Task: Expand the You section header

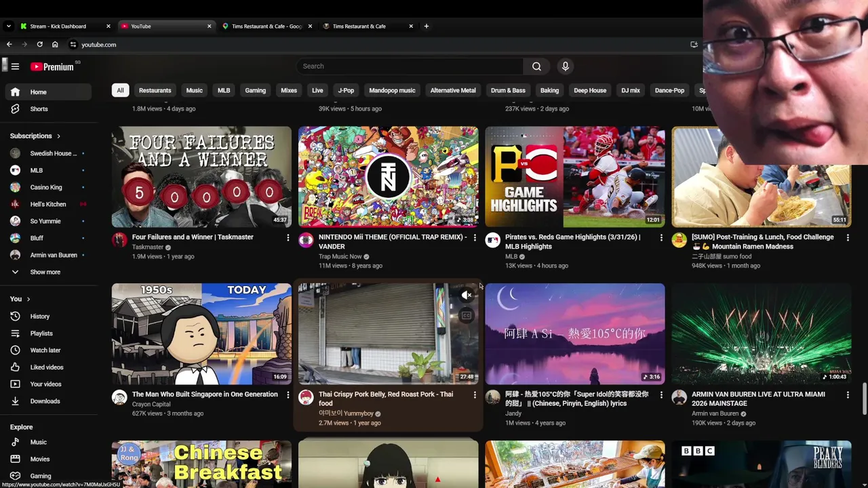Action: pos(20,299)
